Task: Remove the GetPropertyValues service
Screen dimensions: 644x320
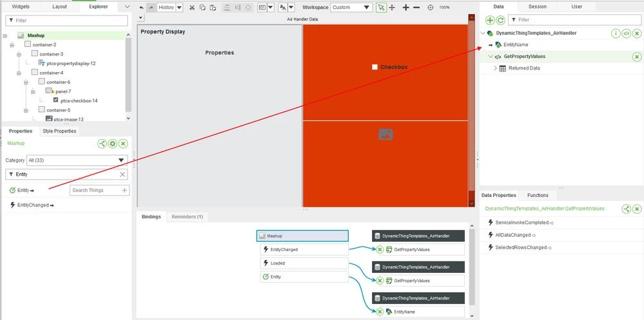Action: [x=637, y=57]
